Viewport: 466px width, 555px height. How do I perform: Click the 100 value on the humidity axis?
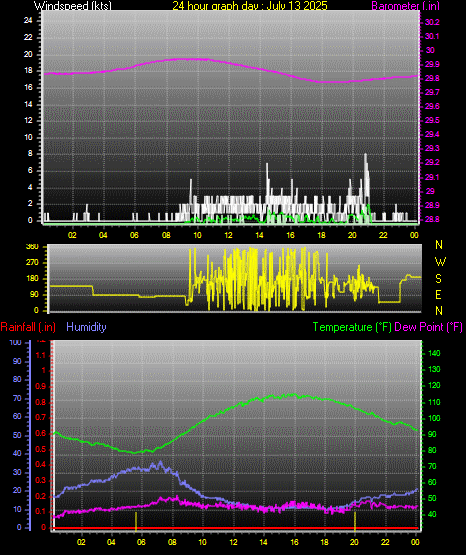(16, 343)
